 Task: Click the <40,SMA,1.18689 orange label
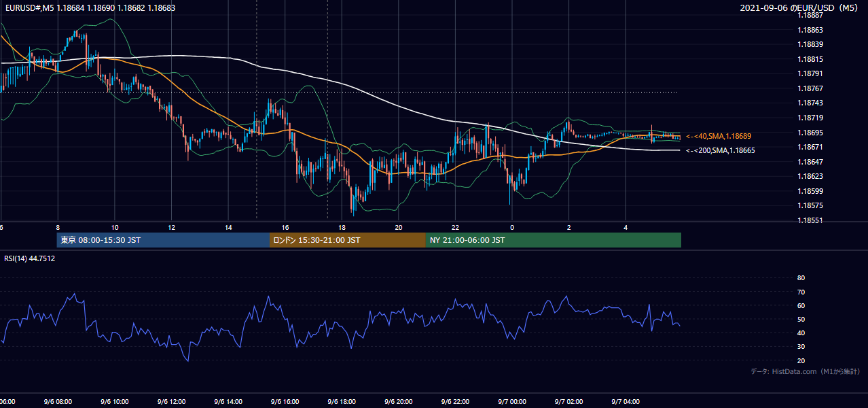(719, 136)
